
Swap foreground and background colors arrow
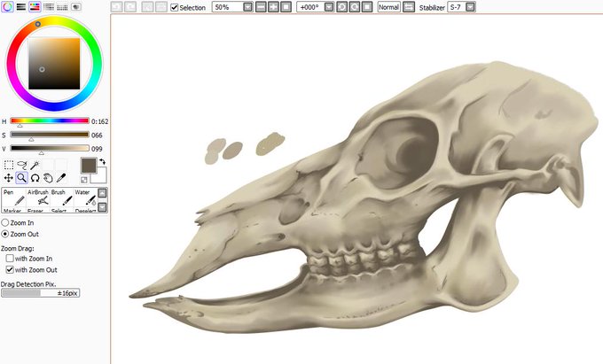102,162
